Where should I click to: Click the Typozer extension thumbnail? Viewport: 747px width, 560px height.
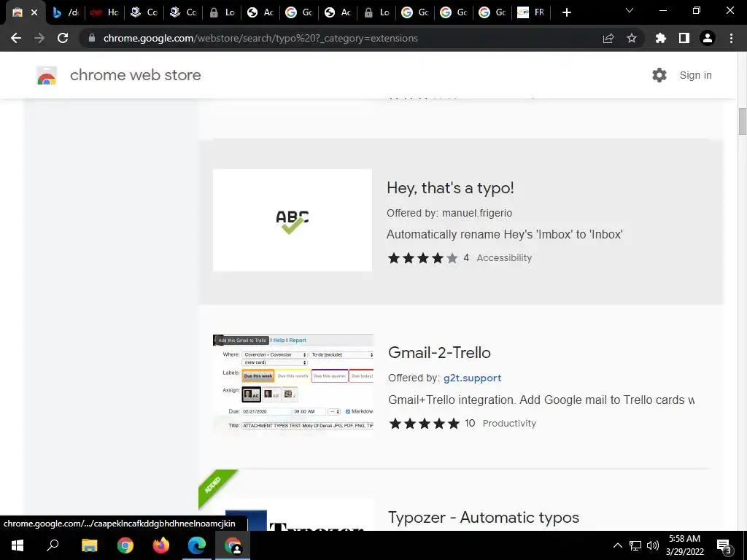[293, 516]
